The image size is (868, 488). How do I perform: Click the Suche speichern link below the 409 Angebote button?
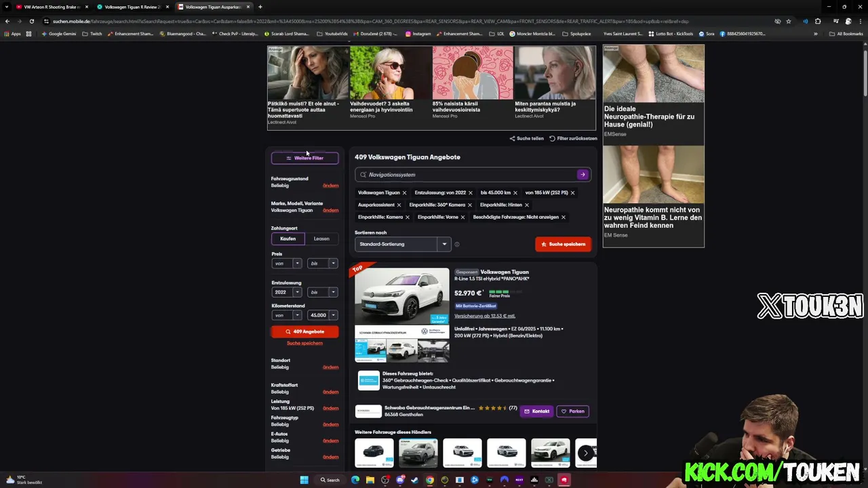[x=304, y=343]
